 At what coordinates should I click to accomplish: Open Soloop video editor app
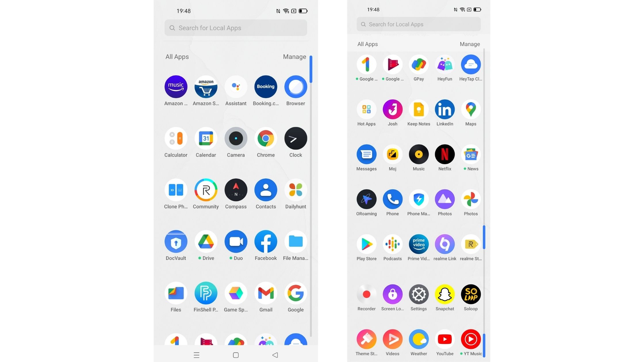tap(470, 294)
